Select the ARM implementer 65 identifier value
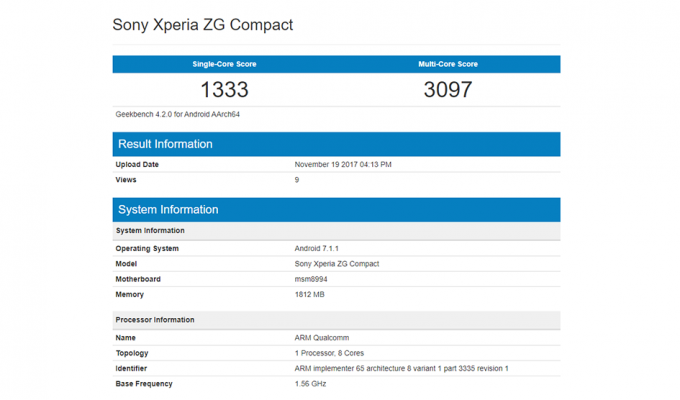Screen dimensions: 680x400 coord(401,368)
